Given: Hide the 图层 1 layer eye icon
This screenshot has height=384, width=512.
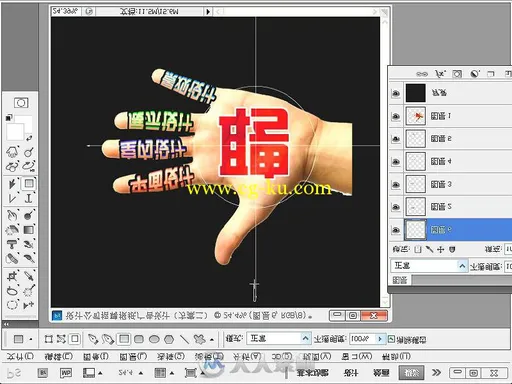Looking at the screenshot, I should [396, 116].
